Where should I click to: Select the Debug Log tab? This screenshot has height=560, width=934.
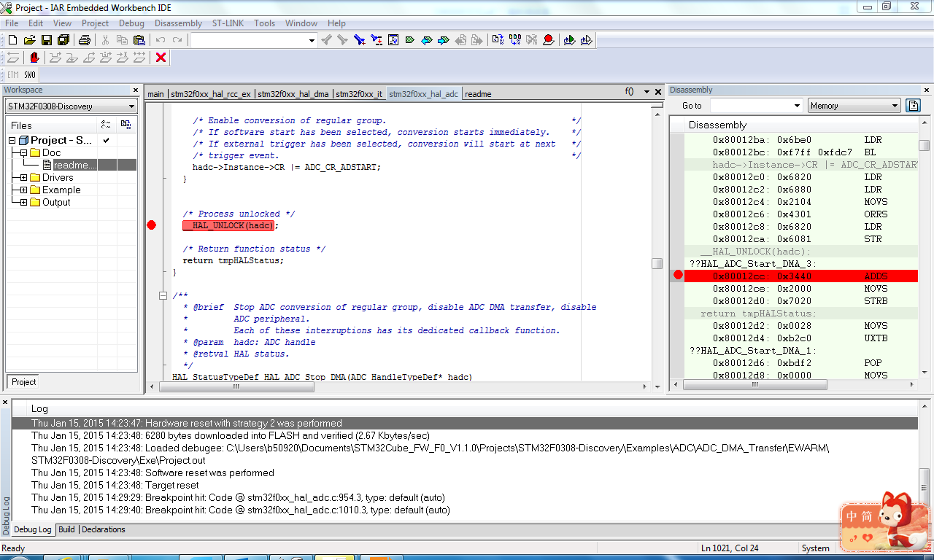coord(33,529)
